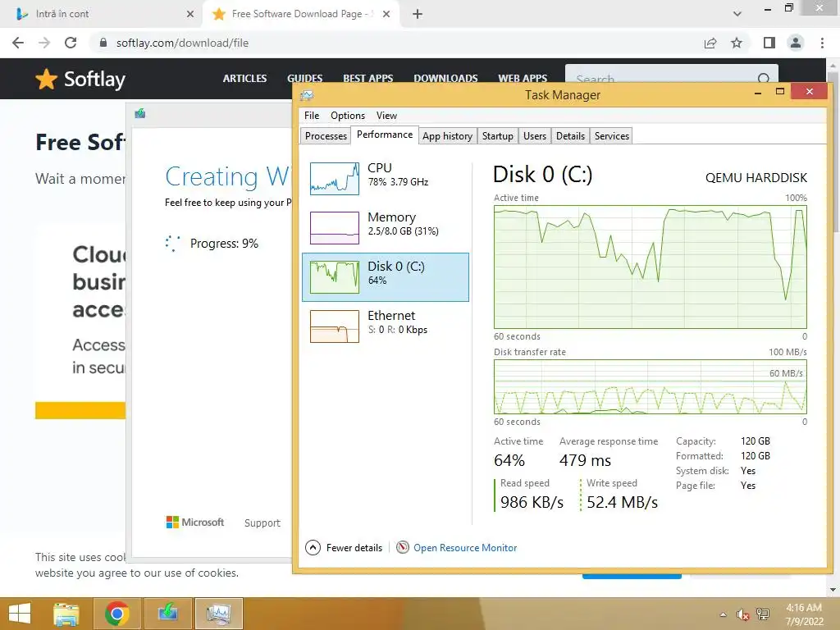Click the share page icon in Chrome
840x630 pixels.
pyautogui.click(x=710, y=43)
